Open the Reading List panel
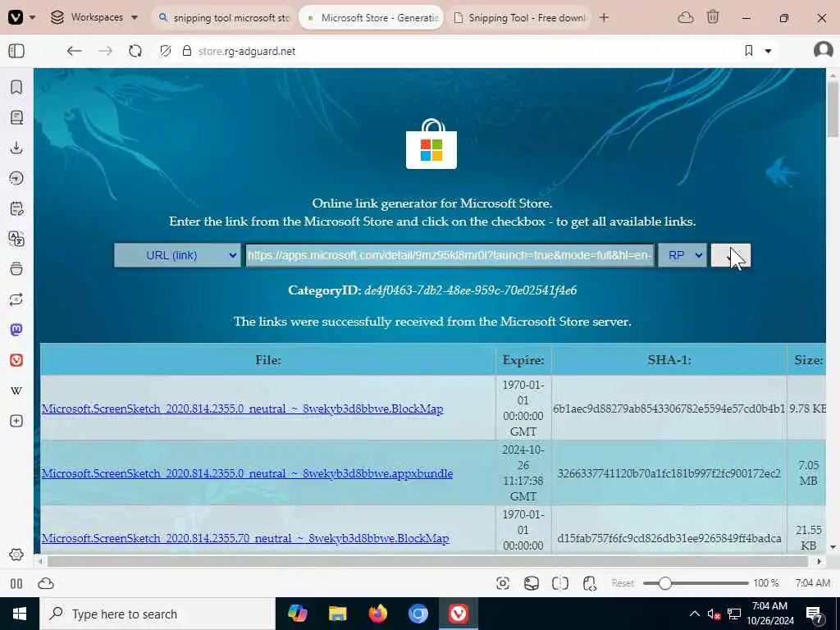The image size is (840, 630). point(16,117)
